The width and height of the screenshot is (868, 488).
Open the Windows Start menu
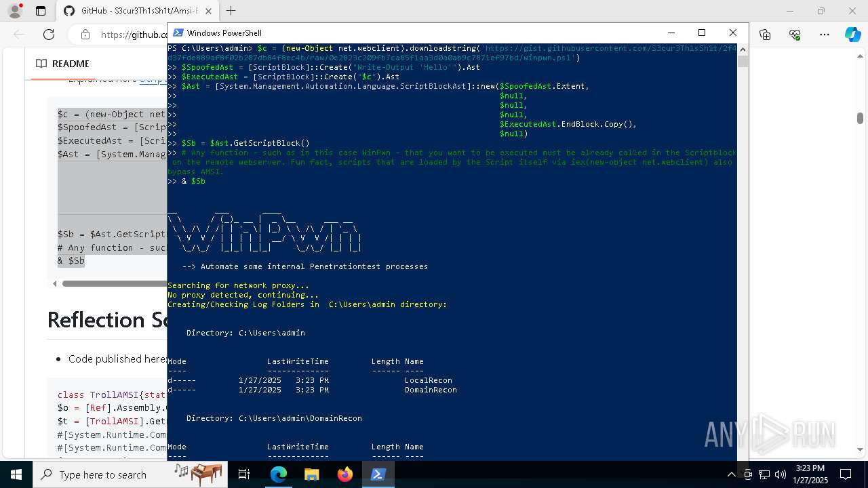click(16, 474)
